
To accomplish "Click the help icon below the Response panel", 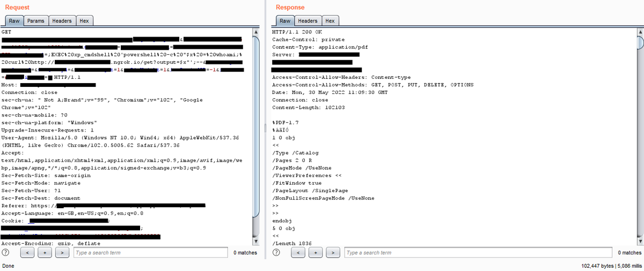I will (x=276, y=252).
